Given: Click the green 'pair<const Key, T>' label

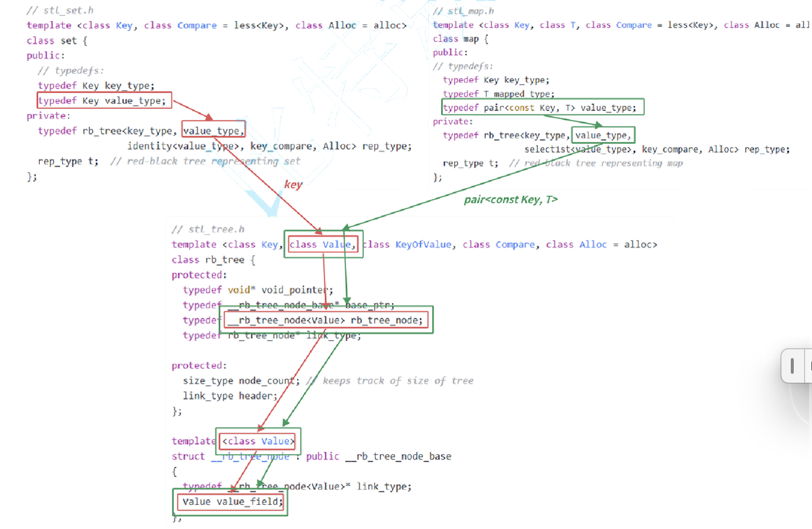Looking at the screenshot, I should pos(511,199).
